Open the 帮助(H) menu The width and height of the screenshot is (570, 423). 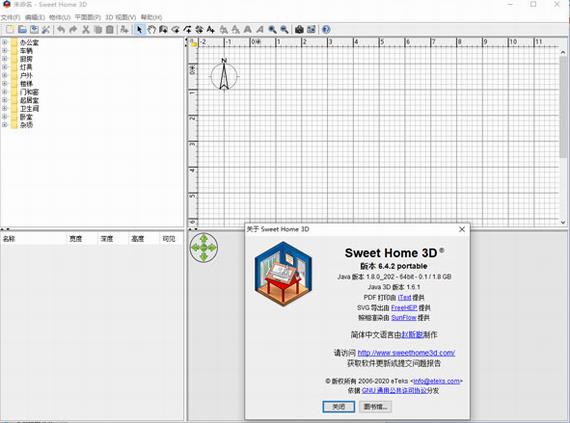[151, 17]
